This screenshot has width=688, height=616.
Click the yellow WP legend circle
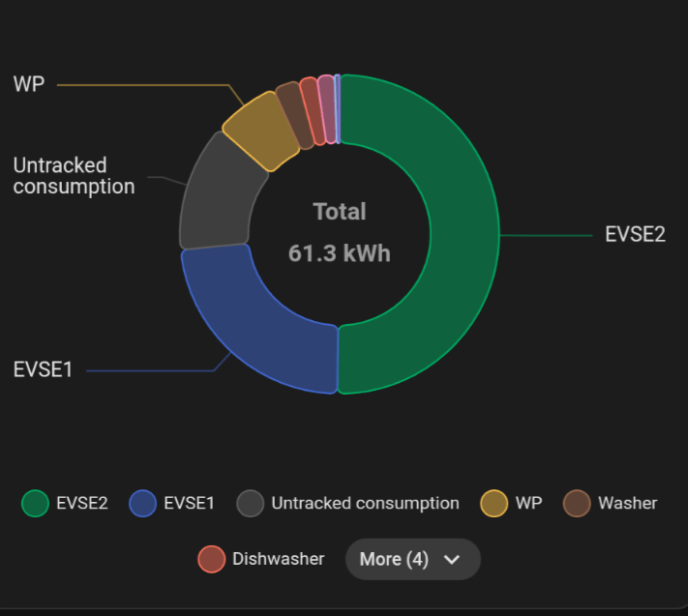click(494, 504)
